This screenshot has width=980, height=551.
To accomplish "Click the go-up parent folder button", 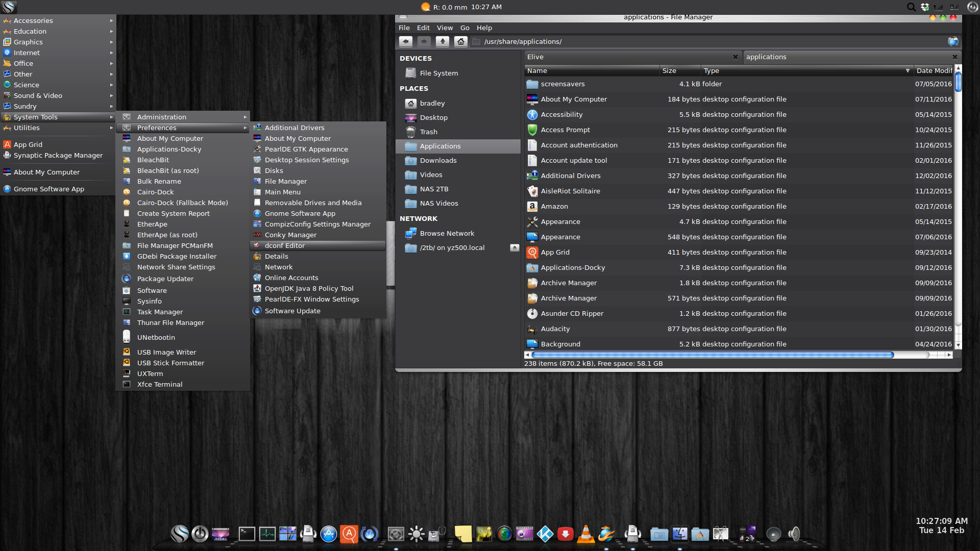I will coord(443,41).
